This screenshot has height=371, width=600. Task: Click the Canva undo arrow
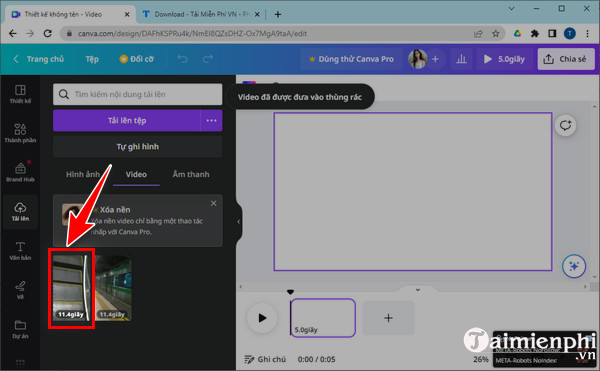pyautogui.click(x=183, y=59)
